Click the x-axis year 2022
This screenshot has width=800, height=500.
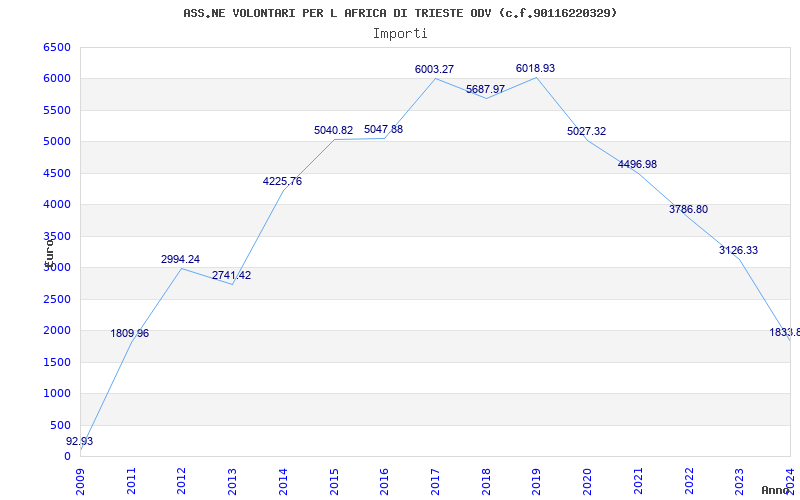tap(689, 481)
